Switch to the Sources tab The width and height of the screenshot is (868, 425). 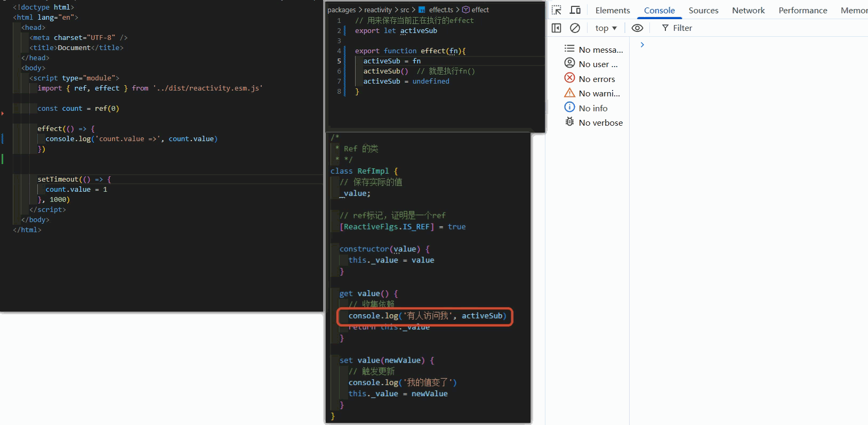click(x=703, y=10)
